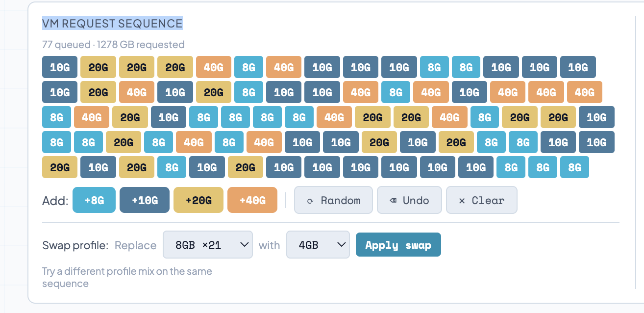Image resolution: width=644 pixels, height=313 pixels.
Task: Click the 8G chip starting the third row
Action: click(x=56, y=117)
